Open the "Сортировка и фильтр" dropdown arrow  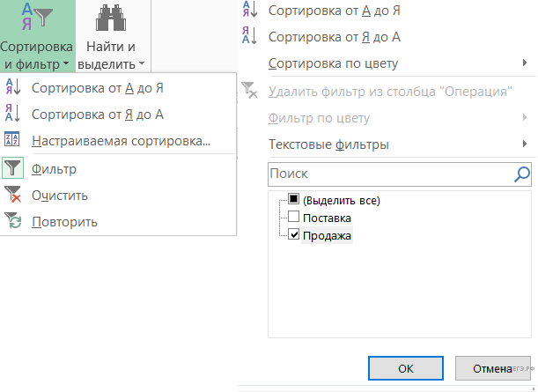[64, 64]
